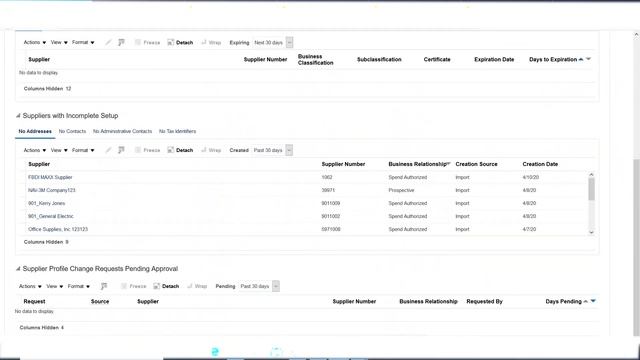Open Actions menu above the Expiring table
Viewport: 640px width, 360px height.
(35, 42)
